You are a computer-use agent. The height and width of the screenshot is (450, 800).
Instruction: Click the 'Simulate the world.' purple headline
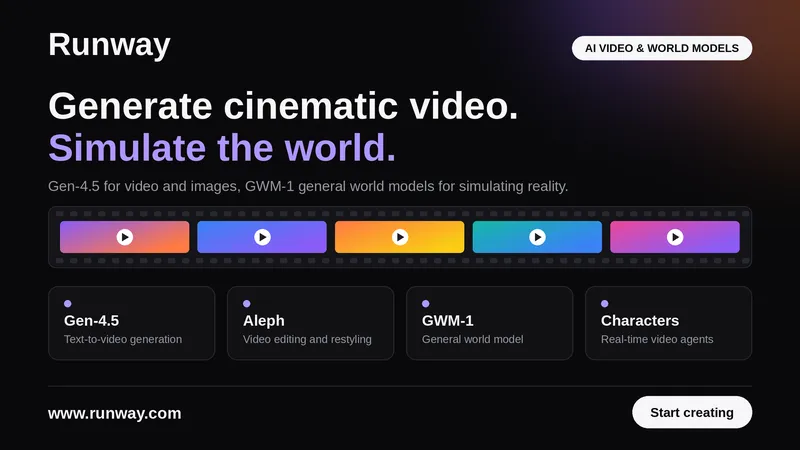click(222, 148)
